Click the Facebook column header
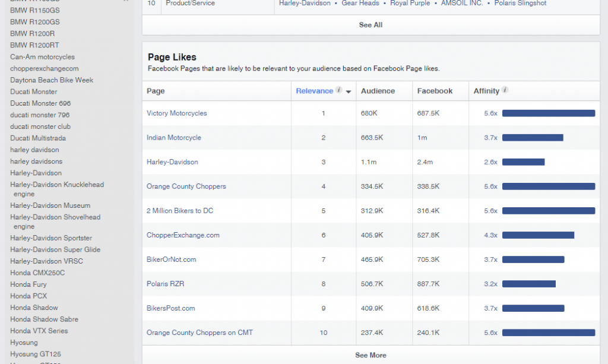 (435, 91)
